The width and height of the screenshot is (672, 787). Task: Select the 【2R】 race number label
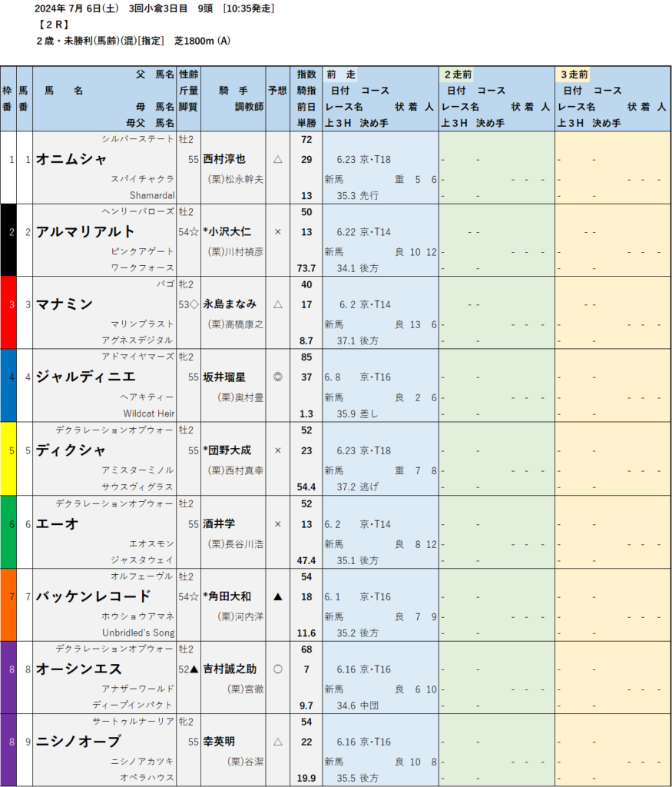coord(53,25)
